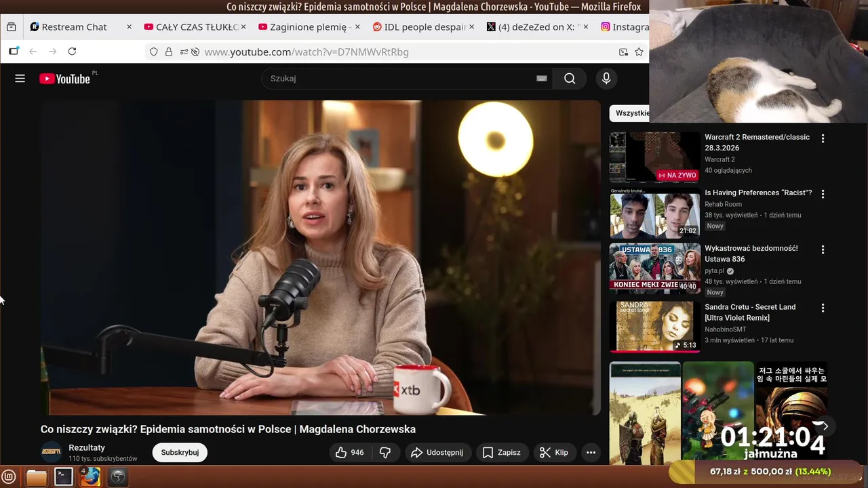Click the main video player
This screenshot has height=488, width=868.
tap(321, 258)
